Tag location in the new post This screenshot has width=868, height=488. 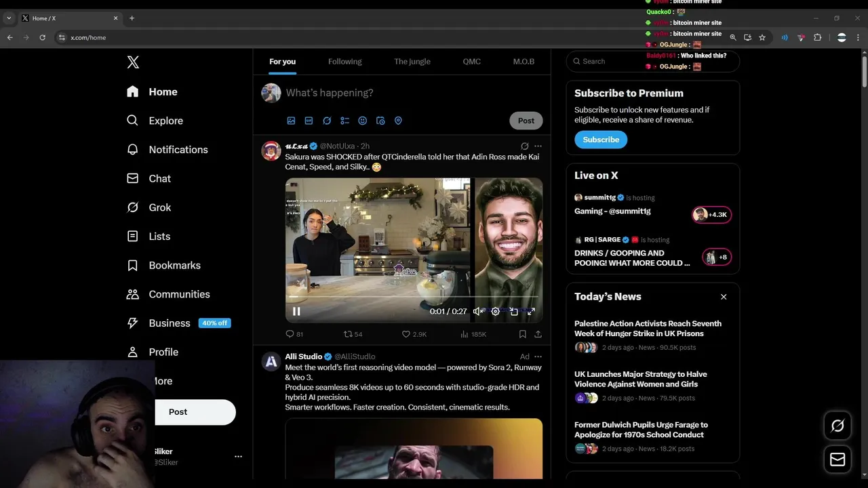[x=398, y=121]
